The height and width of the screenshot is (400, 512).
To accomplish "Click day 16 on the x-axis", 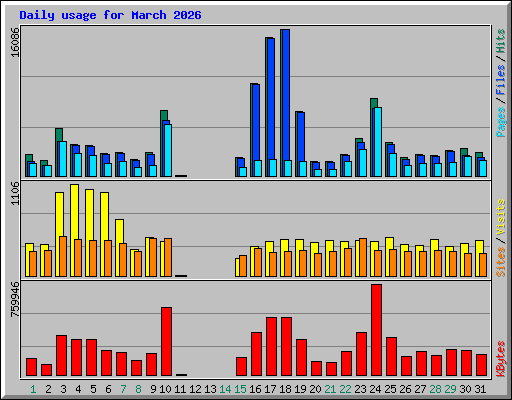I will (x=255, y=389).
